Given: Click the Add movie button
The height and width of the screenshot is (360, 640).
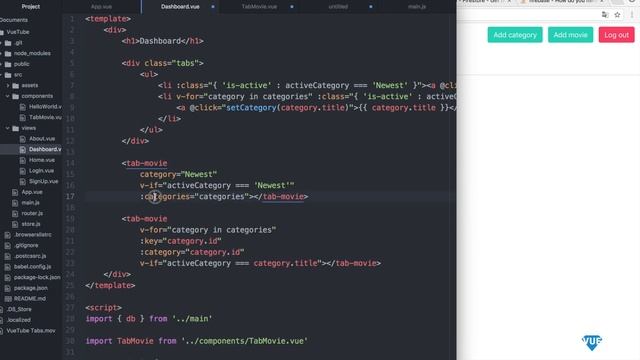Looking at the screenshot, I should click(x=570, y=35).
